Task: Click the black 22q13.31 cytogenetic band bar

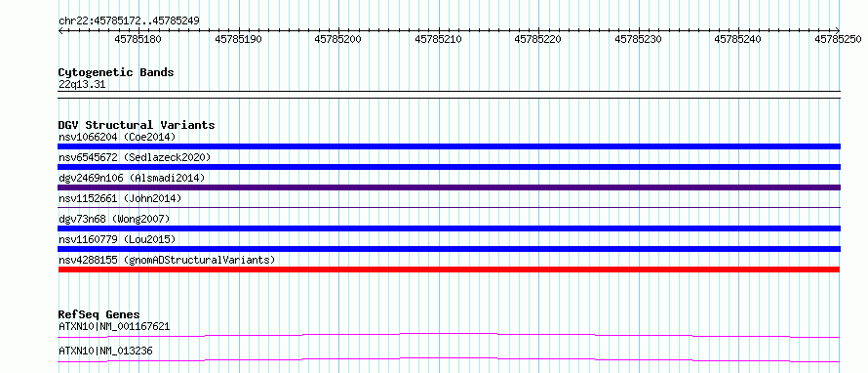Action: [449, 95]
